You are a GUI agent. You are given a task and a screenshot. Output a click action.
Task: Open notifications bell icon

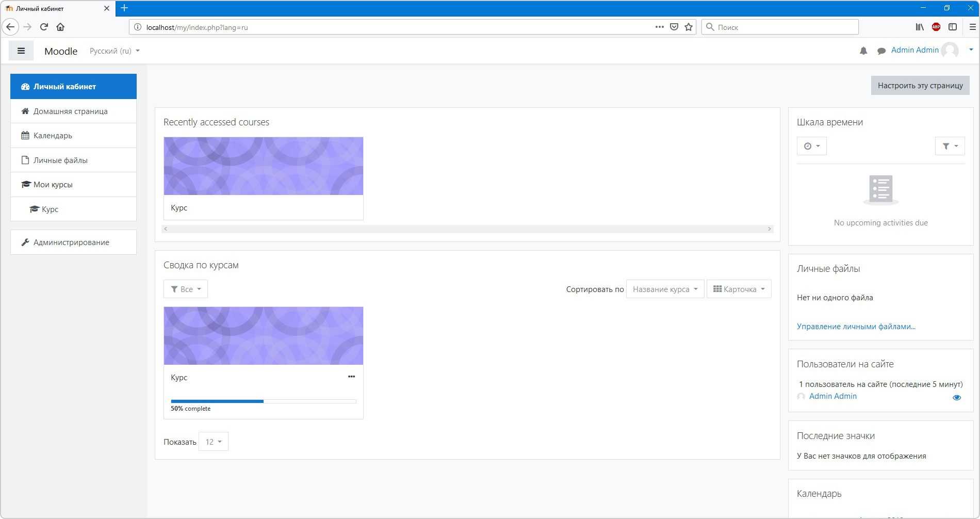point(863,51)
